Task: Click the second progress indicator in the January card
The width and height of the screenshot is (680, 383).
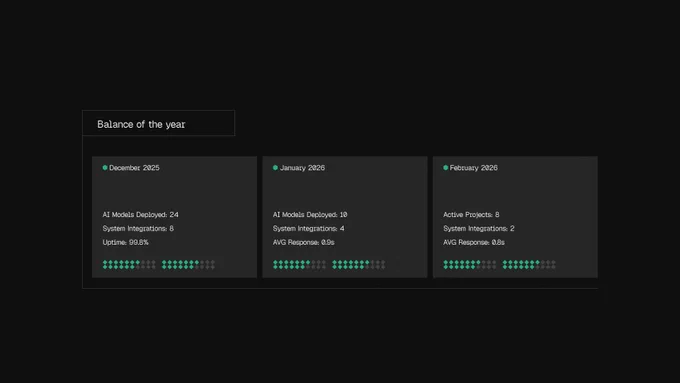Action: point(359,265)
